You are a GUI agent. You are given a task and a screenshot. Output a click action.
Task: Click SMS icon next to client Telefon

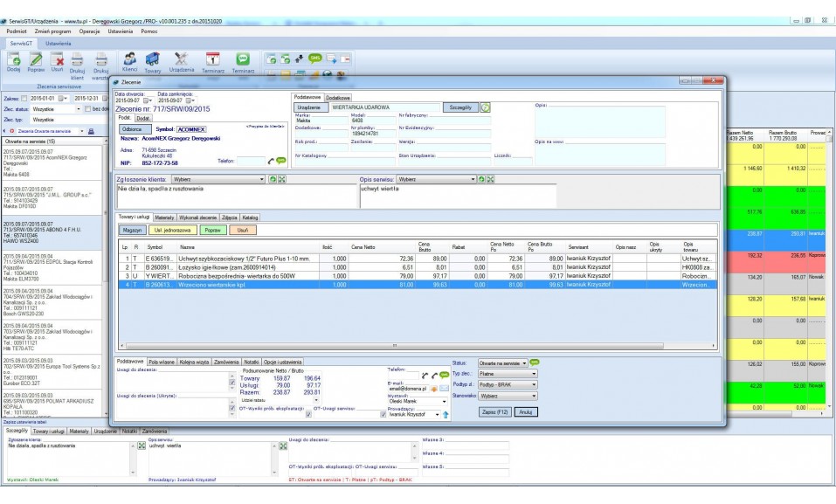coord(280,161)
